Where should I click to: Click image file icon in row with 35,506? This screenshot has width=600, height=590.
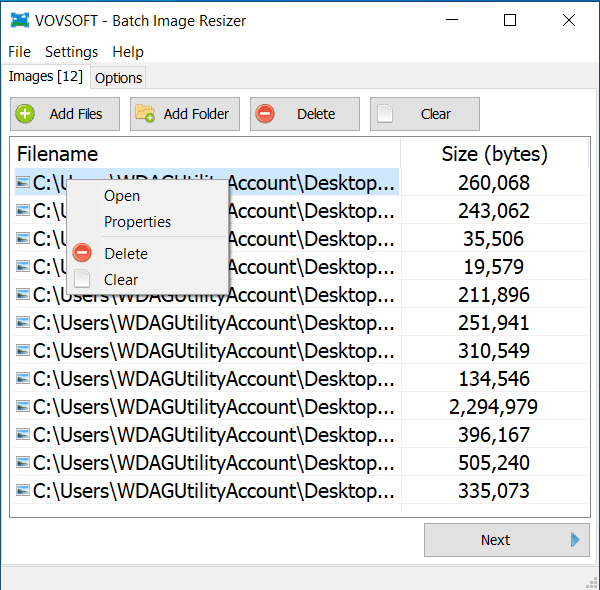click(23, 238)
